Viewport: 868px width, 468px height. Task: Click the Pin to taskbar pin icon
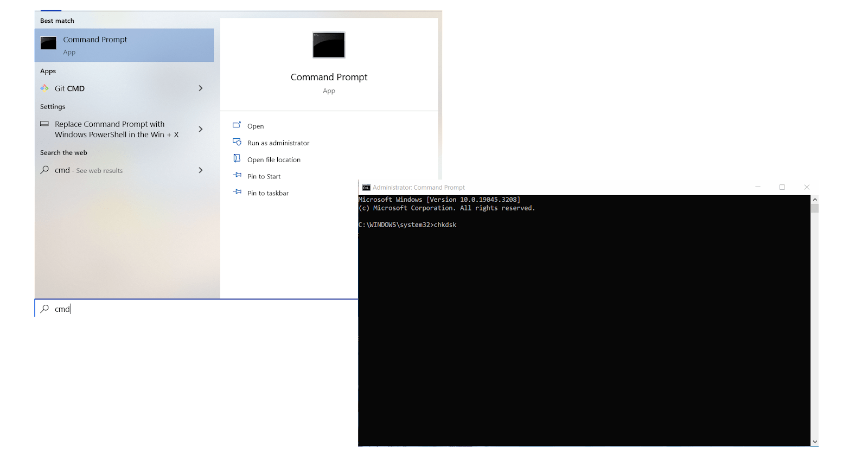pyautogui.click(x=237, y=192)
